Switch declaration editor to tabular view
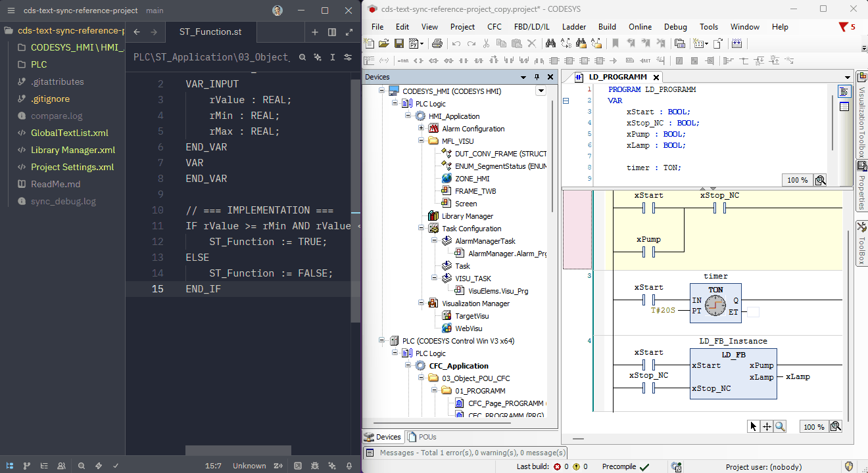Screen dimensions: 868x473 click(x=844, y=106)
